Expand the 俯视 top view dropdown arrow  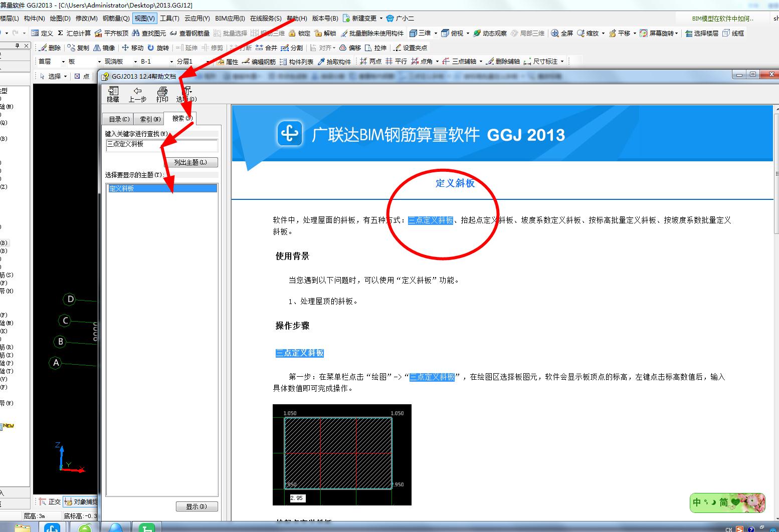tap(468, 33)
